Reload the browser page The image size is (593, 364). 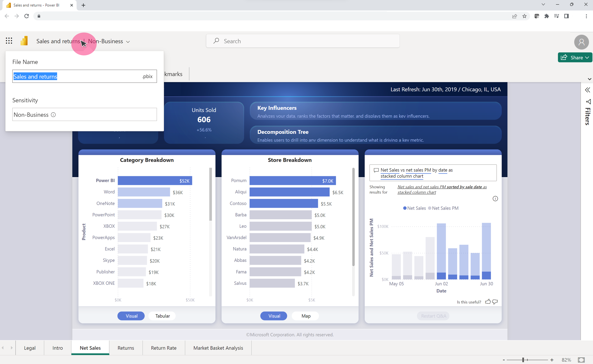[27, 16]
